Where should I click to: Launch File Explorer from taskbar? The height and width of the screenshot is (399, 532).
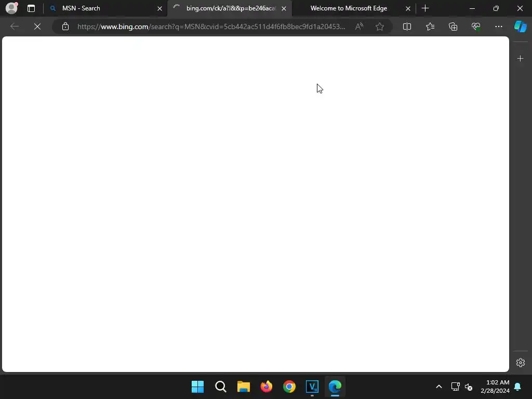(x=243, y=387)
